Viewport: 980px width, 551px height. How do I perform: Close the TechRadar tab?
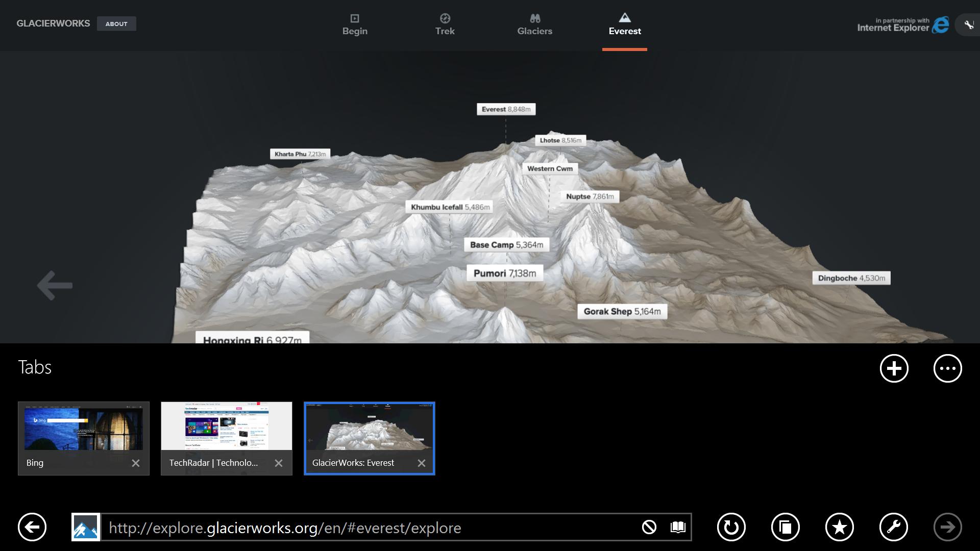click(x=279, y=463)
